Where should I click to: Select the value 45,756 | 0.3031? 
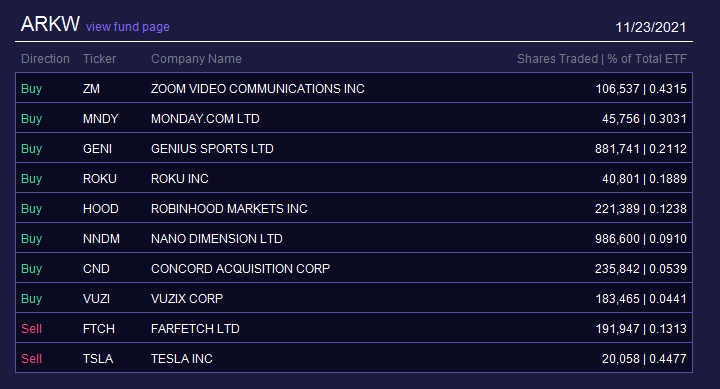pyautogui.click(x=644, y=119)
